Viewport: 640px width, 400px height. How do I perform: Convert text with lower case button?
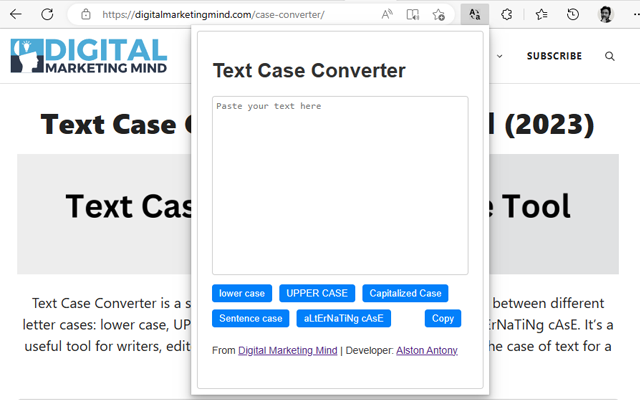coord(242,293)
